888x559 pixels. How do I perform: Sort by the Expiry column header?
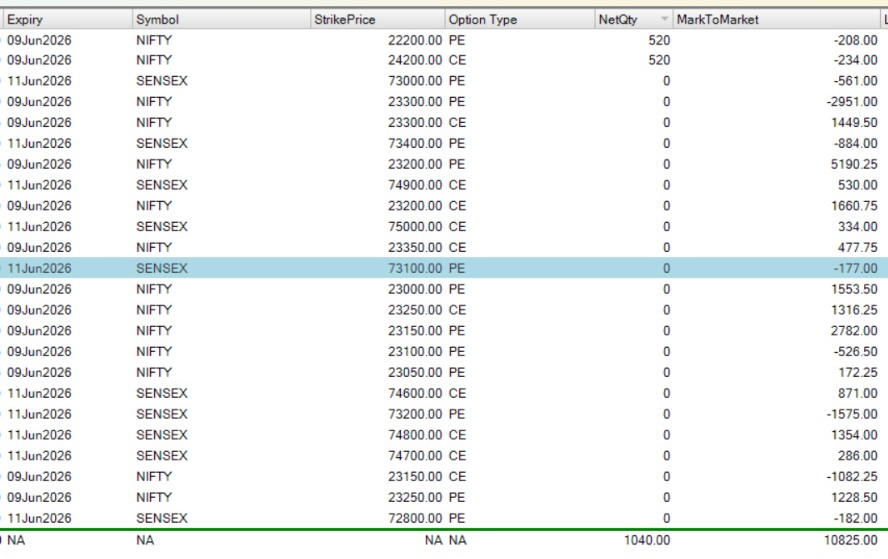[67, 19]
